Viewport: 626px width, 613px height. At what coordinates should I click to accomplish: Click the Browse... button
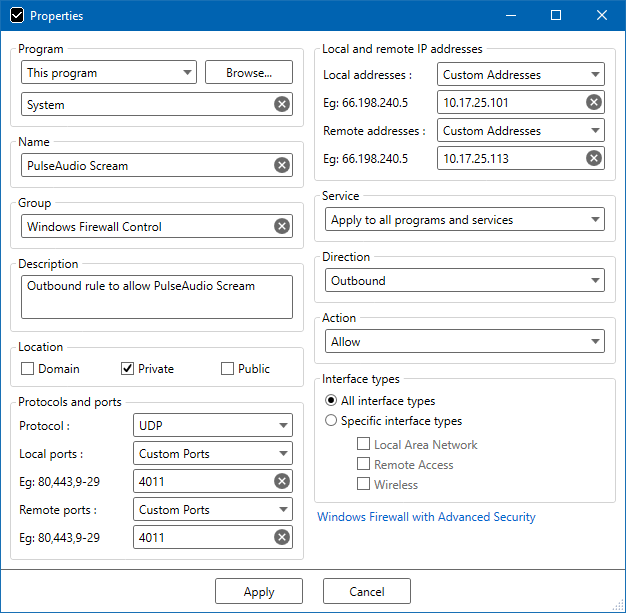coord(249,72)
